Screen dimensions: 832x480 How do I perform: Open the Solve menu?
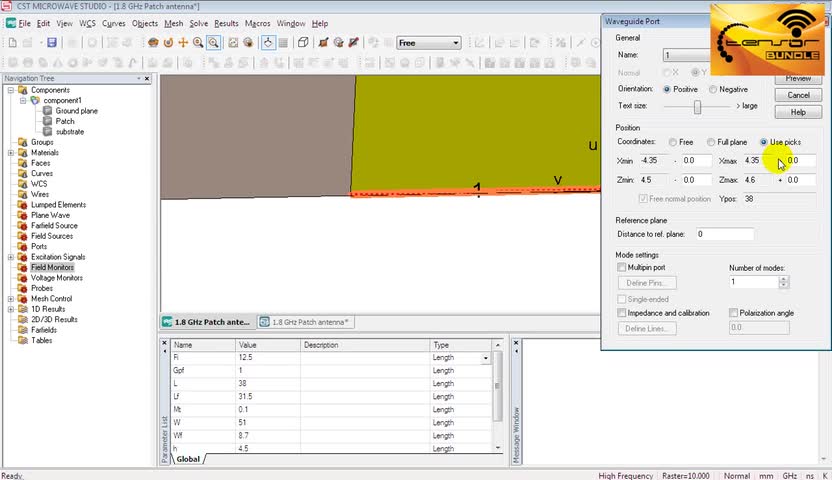coord(198,23)
